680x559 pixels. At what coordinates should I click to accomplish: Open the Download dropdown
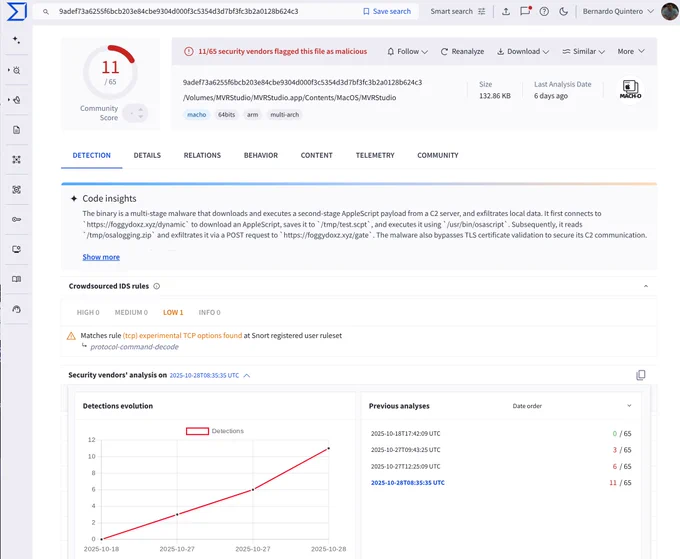(x=523, y=52)
